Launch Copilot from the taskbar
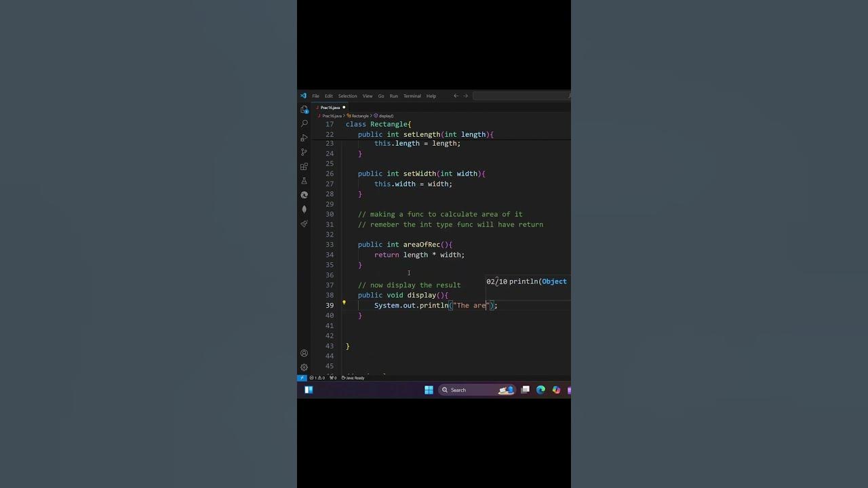The height and width of the screenshot is (488, 868). pyautogui.click(x=556, y=390)
